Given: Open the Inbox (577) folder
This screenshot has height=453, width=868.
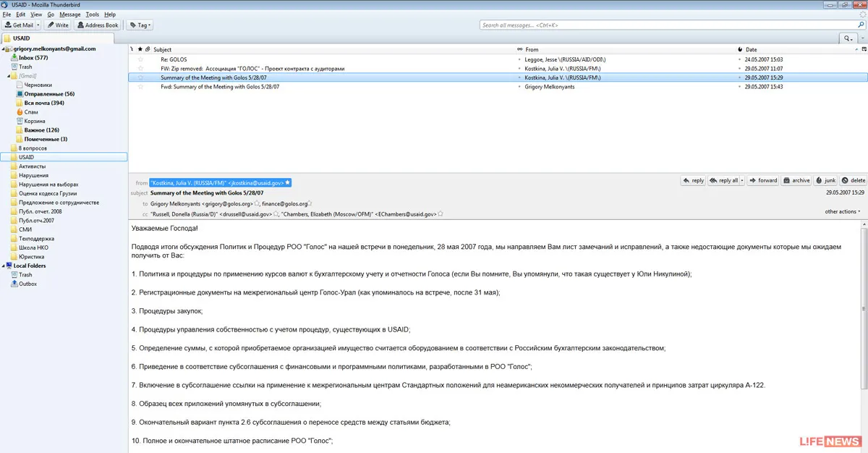Looking at the screenshot, I should point(33,58).
